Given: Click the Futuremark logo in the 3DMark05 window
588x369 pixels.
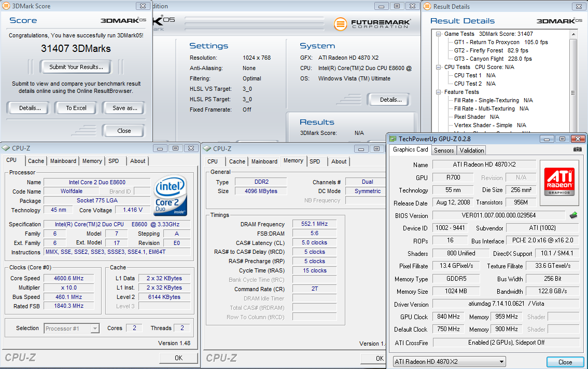Looking at the screenshot, I should (x=372, y=24).
